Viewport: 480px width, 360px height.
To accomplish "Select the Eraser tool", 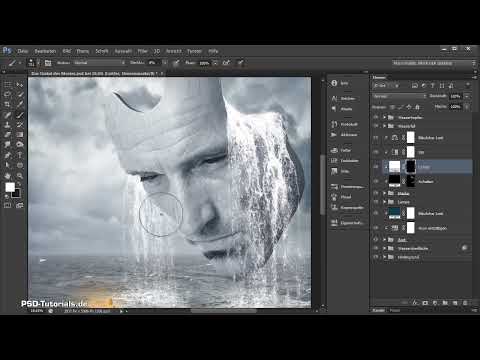I will (x=7, y=135).
